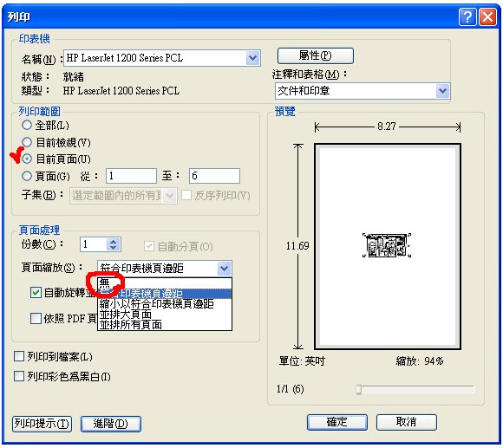Click the 至 page number field
Image resolution: width=503 pixels, height=448 pixels.
point(214,176)
